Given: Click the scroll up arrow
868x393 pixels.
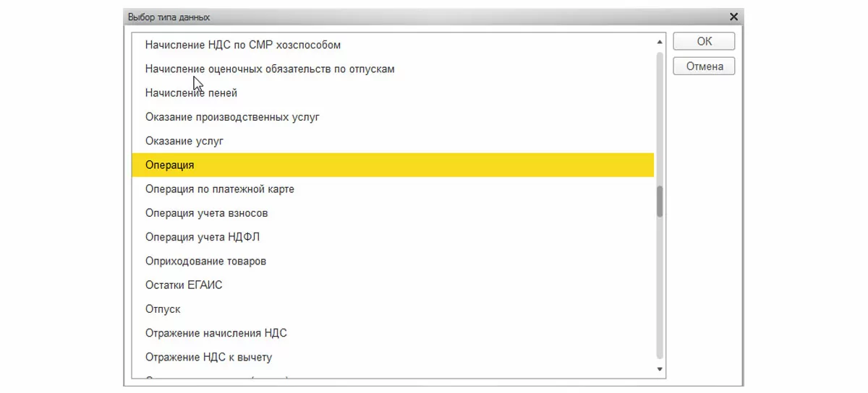Looking at the screenshot, I should tap(660, 41).
